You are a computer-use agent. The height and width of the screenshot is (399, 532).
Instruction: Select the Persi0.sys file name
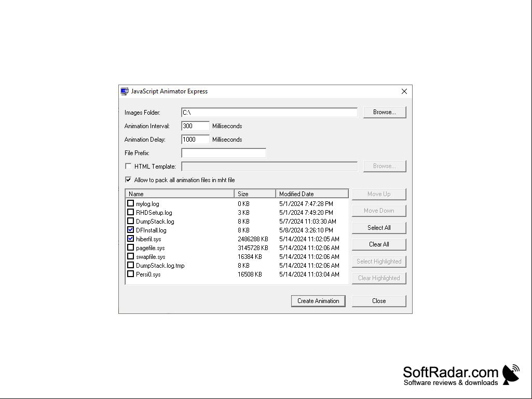coord(148,274)
